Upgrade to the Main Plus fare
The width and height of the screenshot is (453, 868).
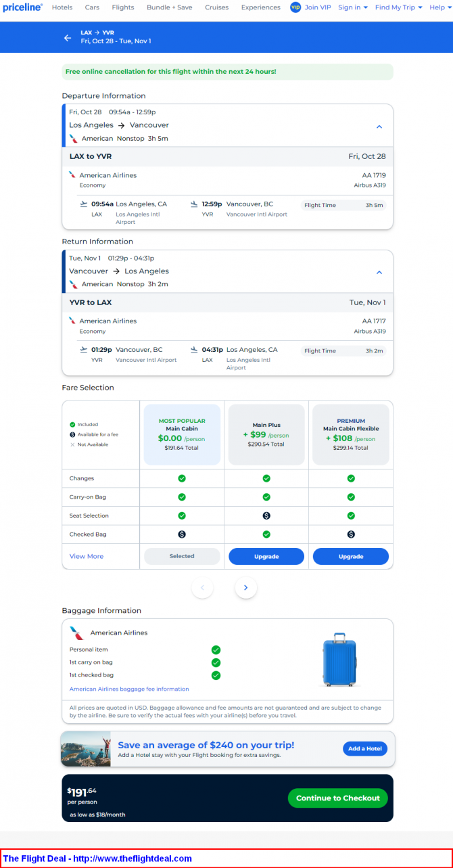pyautogui.click(x=266, y=556)
